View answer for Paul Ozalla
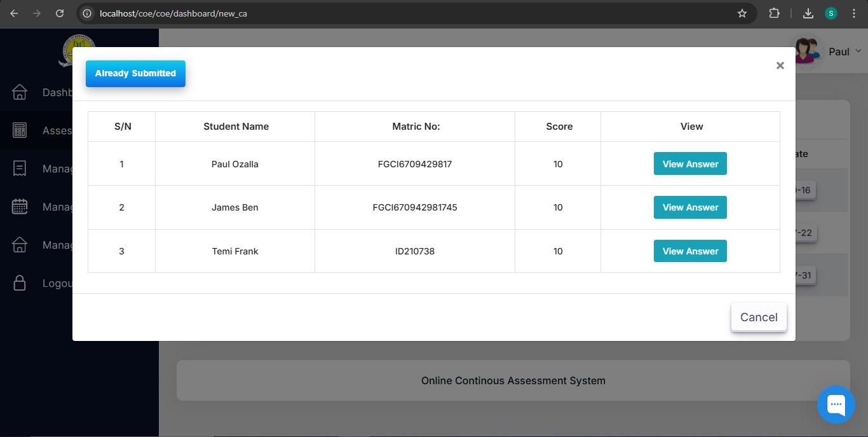This screenshot has height=437, width=868. 690,163
